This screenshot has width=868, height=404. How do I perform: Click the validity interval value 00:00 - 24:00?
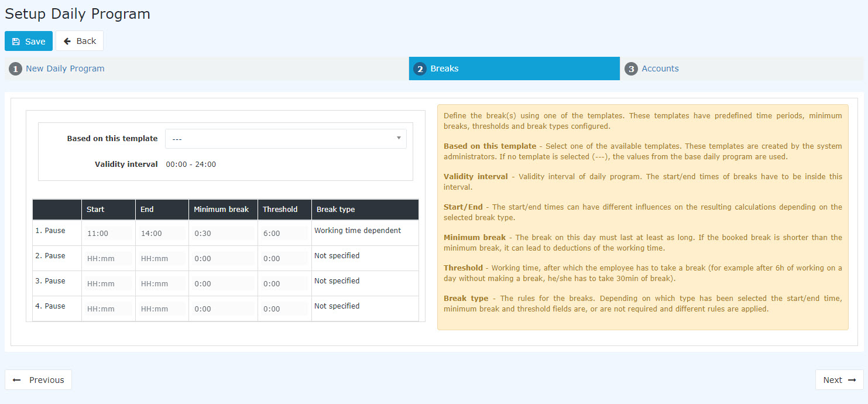click(x=191, y=165)
